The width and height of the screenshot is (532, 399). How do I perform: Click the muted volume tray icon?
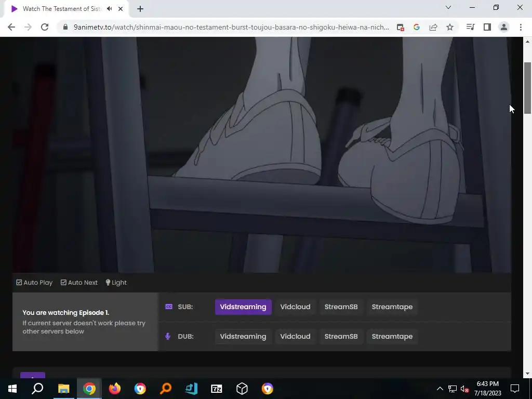coord(465,389)
